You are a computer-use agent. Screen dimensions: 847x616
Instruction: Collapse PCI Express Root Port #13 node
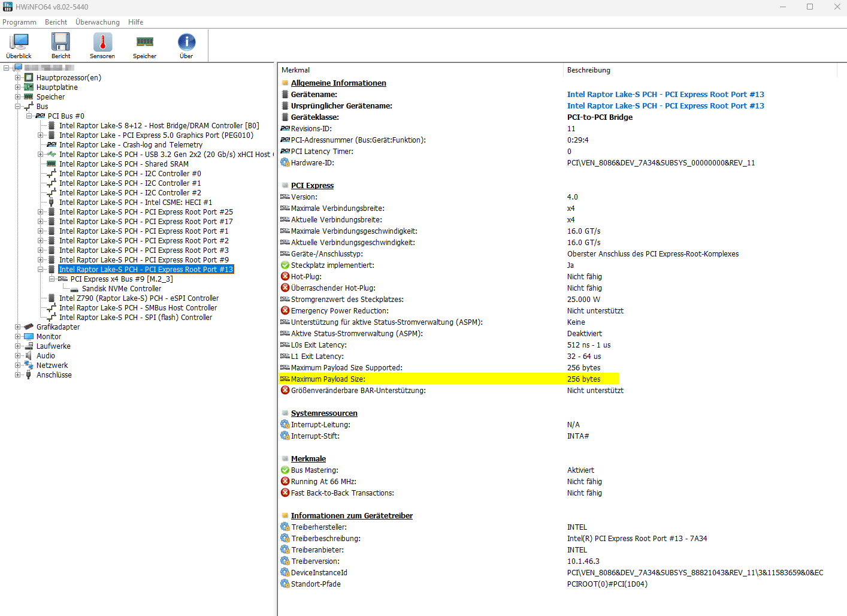[40, 270]
